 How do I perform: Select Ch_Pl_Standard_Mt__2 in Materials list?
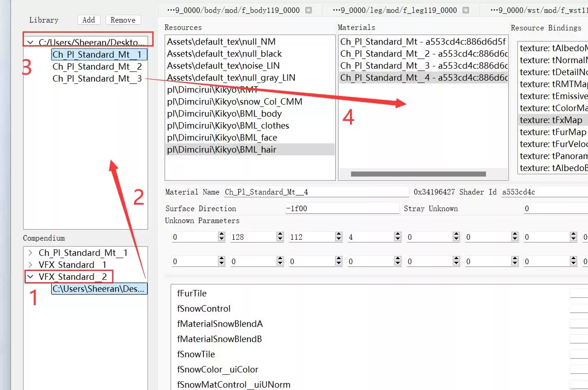coord(423,53)
